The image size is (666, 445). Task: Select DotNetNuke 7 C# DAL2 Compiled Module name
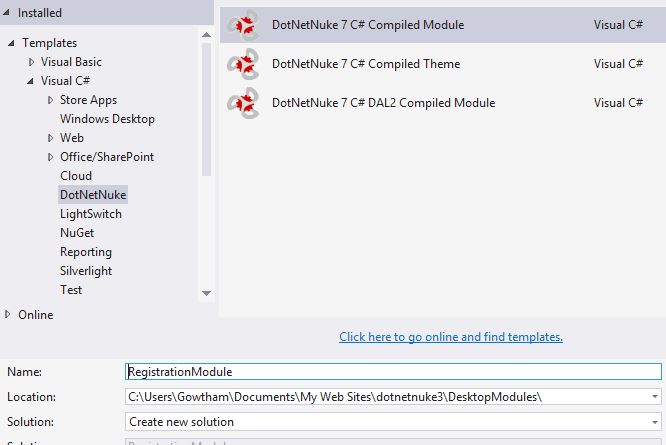click(x=384, y=103)
